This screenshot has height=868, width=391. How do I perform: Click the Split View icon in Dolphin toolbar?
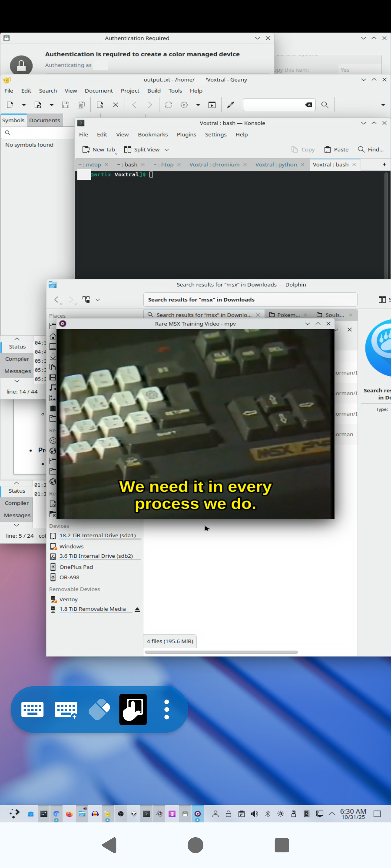[382, 299]
